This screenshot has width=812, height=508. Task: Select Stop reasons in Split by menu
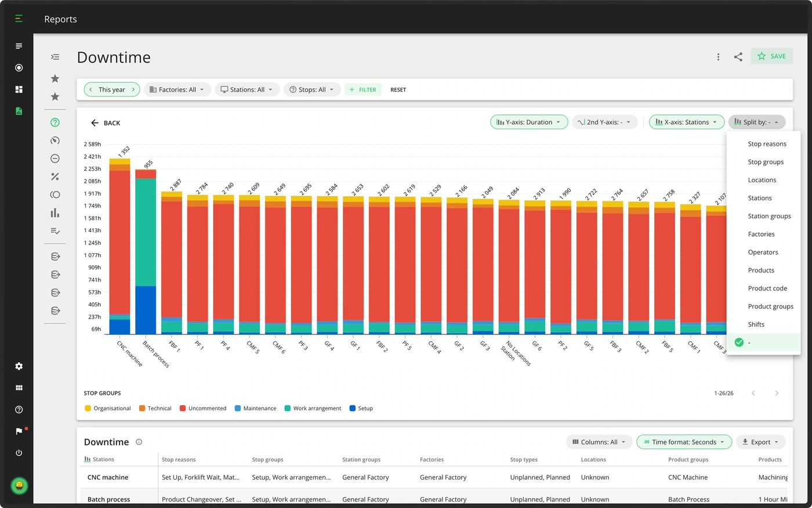pyautogui.click(x=763, y=144)
